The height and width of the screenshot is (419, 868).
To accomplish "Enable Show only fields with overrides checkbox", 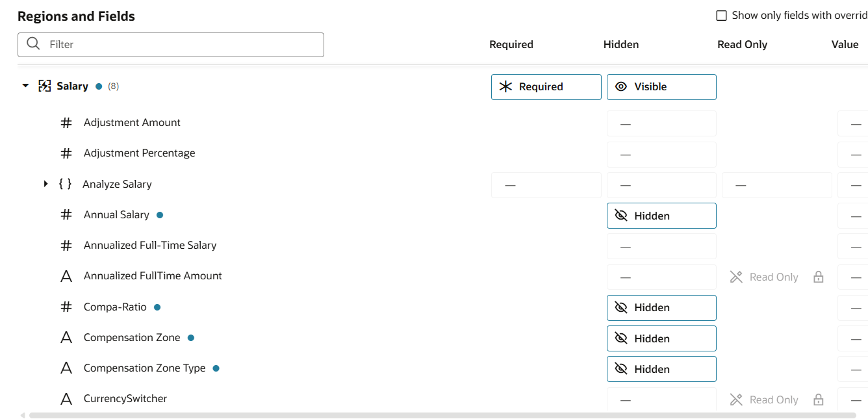I will pyautogui.click(x=721, y=16).
